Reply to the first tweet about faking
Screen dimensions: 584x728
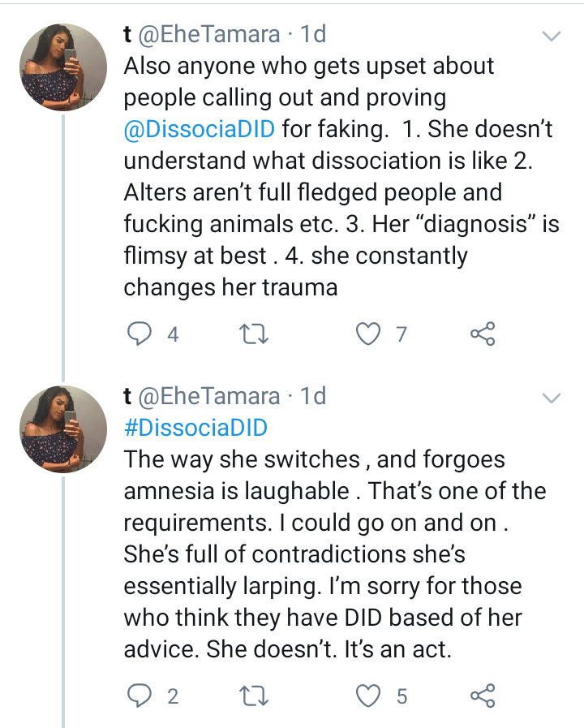(x=141, y=334)
